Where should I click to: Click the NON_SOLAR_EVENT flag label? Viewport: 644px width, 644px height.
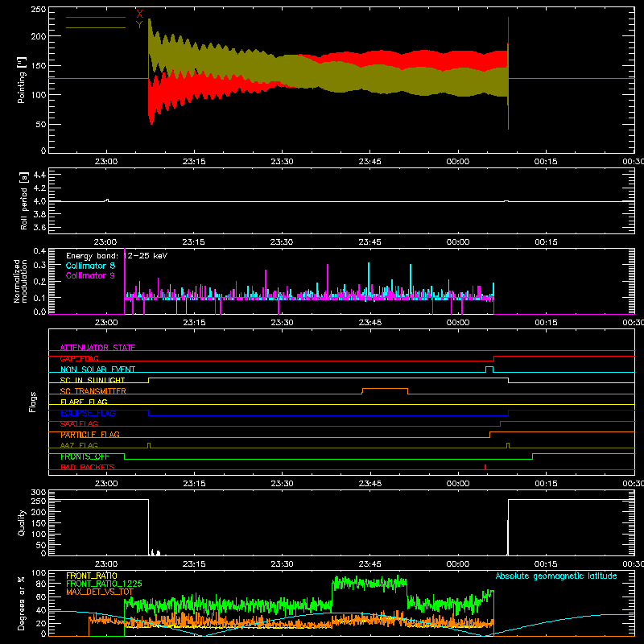point(97,369)
